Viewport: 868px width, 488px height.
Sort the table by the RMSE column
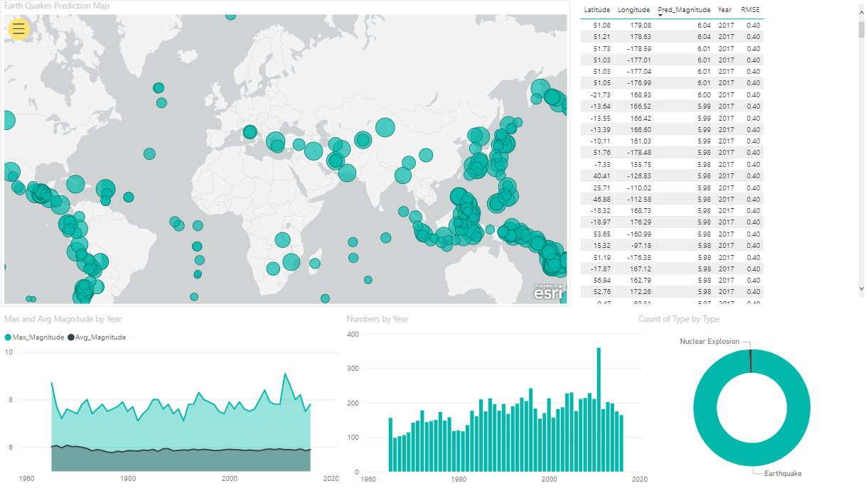click(x=750, y=10)
